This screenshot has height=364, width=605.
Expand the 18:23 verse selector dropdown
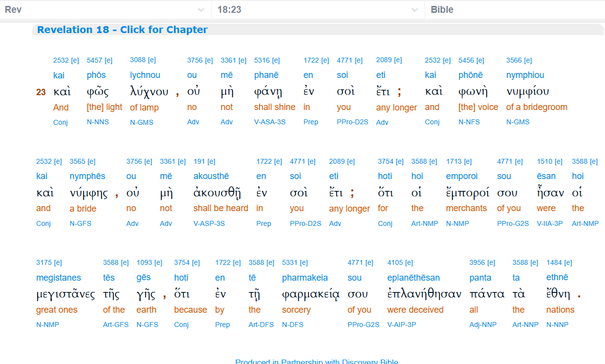(x=317, y=9)
